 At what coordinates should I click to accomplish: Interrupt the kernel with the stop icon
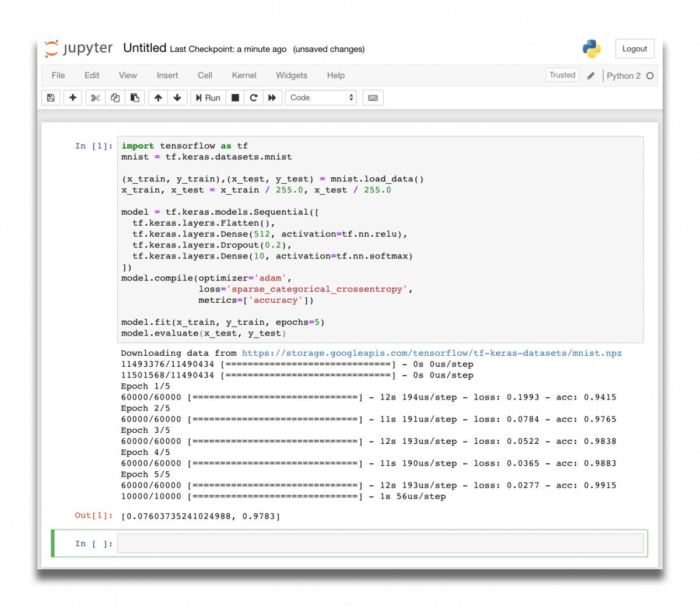(235, 97)
